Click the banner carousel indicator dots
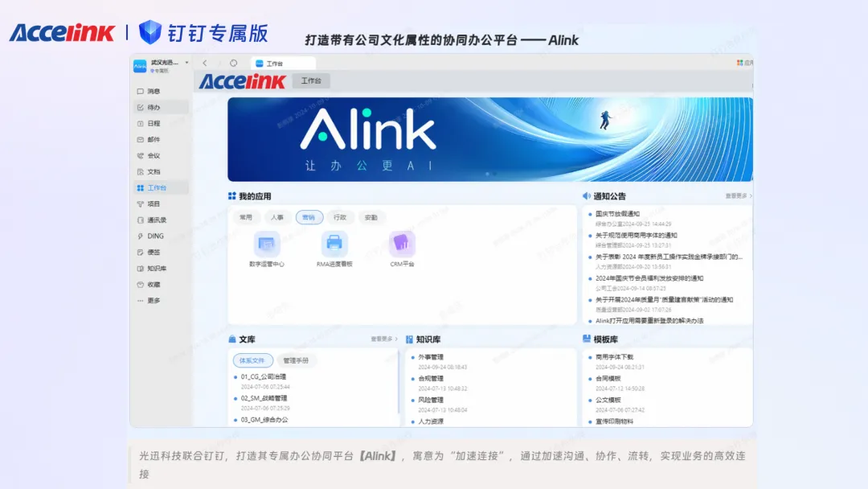Viewport: 868px width, 489px height. point(490,174)
